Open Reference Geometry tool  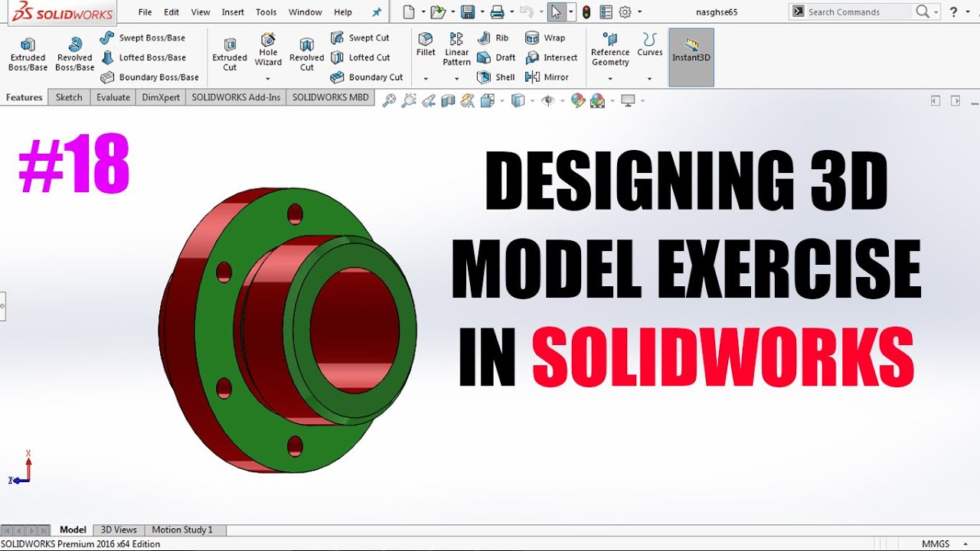pos(610,49)
